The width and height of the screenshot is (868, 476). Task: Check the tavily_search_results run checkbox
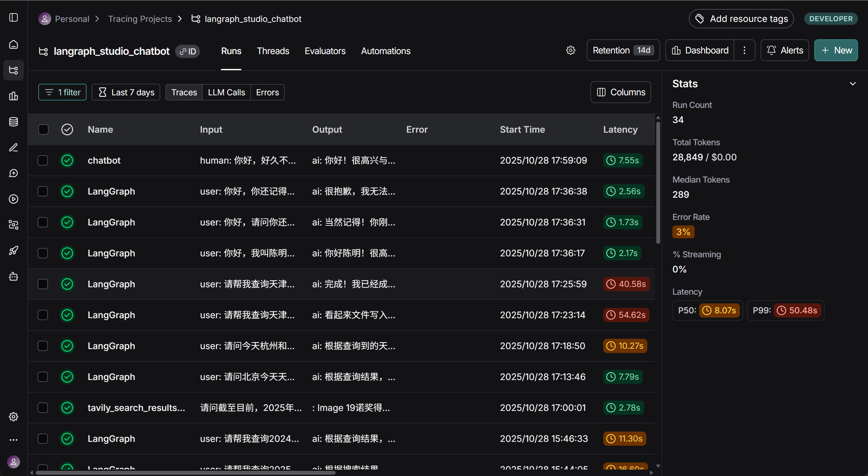click(x=43, y=407)
